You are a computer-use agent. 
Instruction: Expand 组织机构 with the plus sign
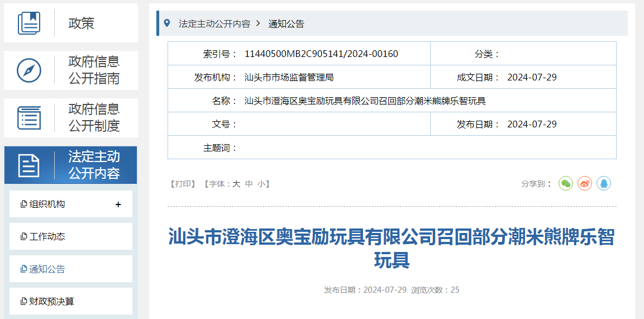click(x=118, y=204)
